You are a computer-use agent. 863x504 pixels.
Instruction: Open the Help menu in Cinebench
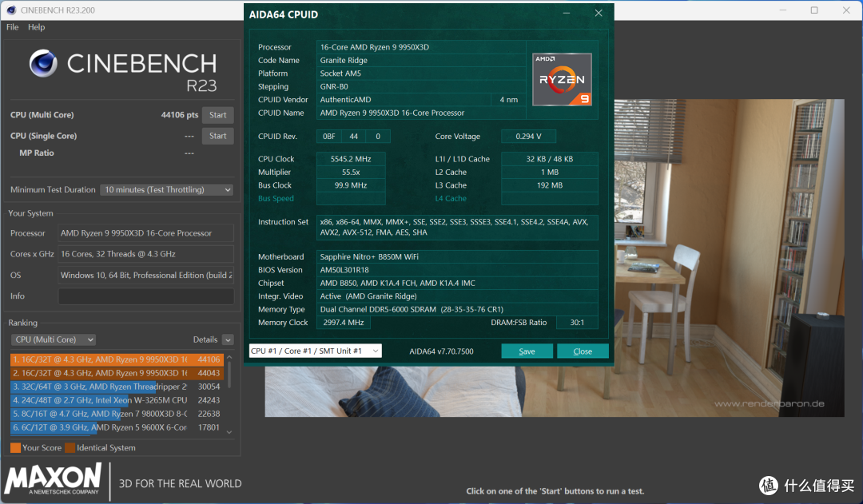click(36, 27)
